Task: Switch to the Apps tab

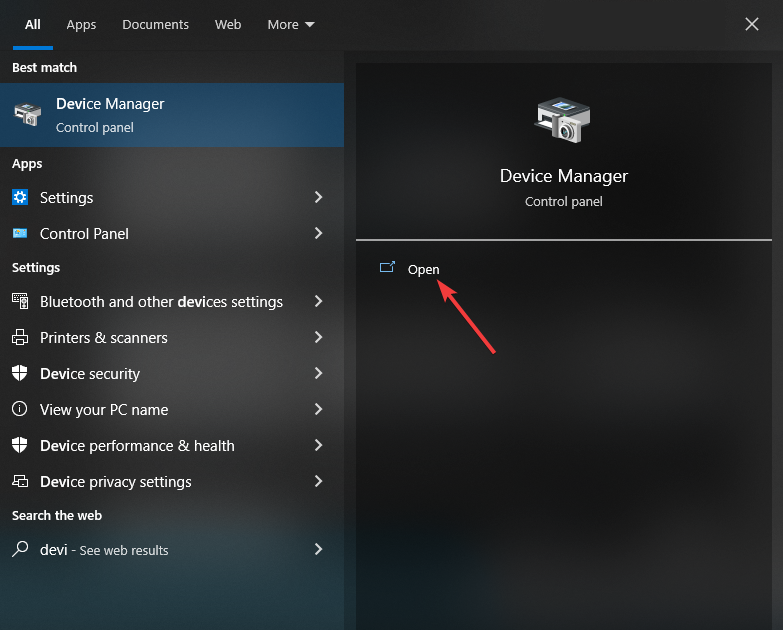Action: tap(81, 24)
